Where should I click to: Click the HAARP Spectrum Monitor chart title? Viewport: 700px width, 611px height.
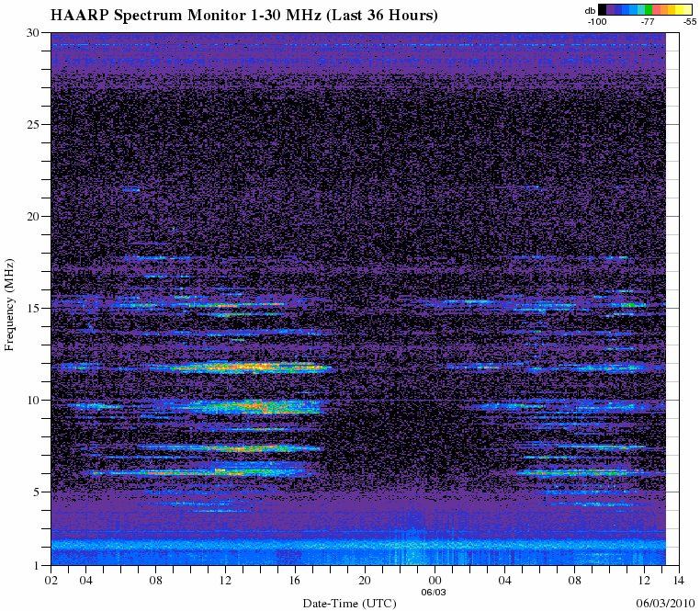243,16
